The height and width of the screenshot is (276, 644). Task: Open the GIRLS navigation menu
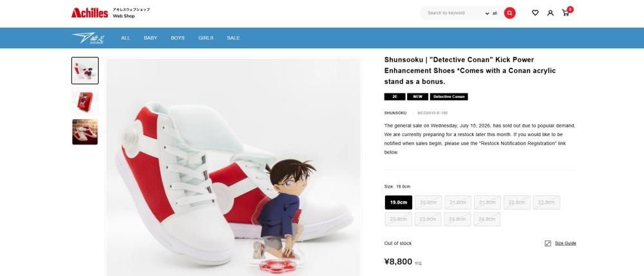tap(206, 38)
